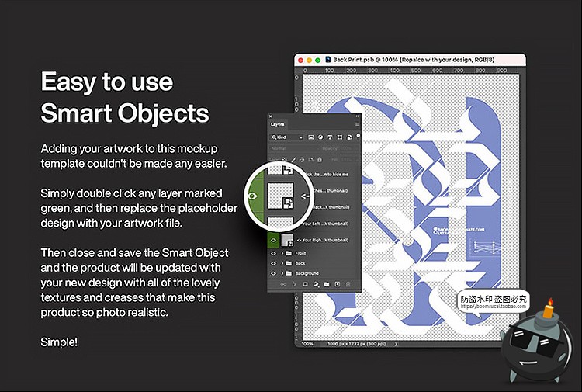
Task: Click the pixel layer filter icon
Action: pos(310,137)
